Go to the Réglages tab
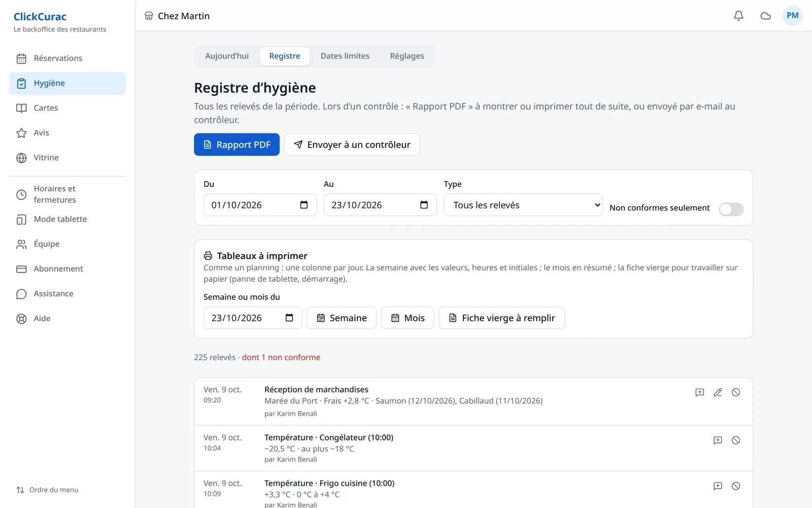The height and width of the screenshot is (508, 812). [407, 56]
